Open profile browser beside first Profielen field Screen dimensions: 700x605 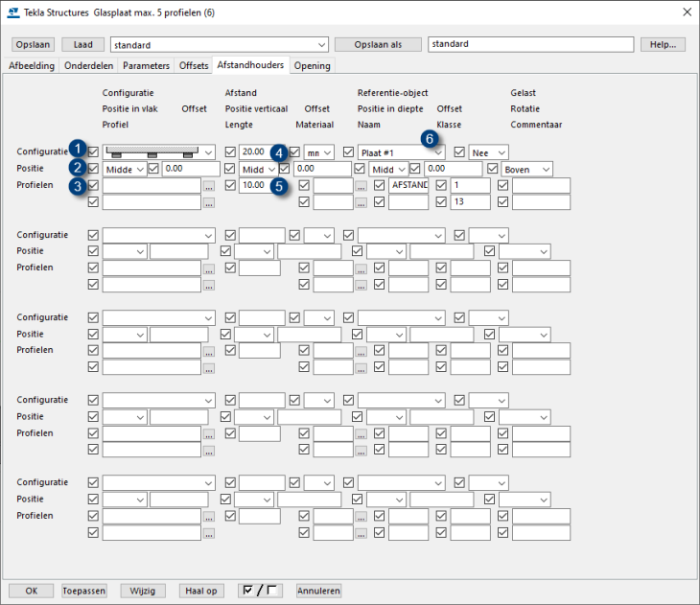[x=208, y=186]
